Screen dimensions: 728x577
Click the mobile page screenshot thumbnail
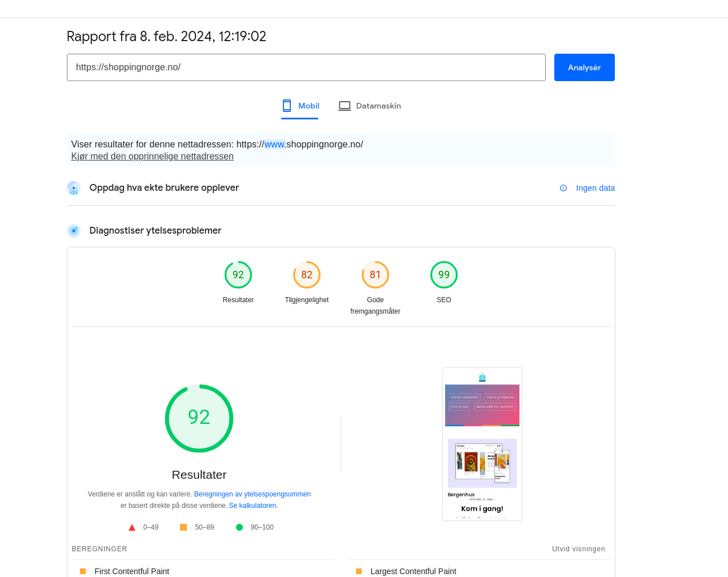coord(482,444)
